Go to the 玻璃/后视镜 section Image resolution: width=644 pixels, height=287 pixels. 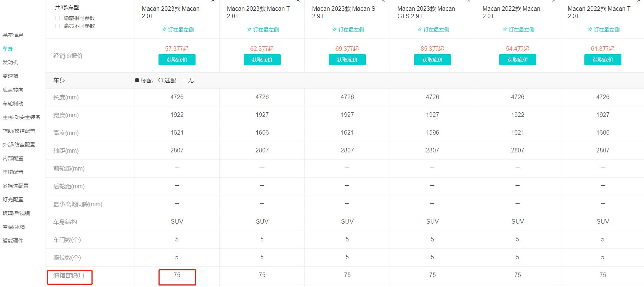click(16, 213)
